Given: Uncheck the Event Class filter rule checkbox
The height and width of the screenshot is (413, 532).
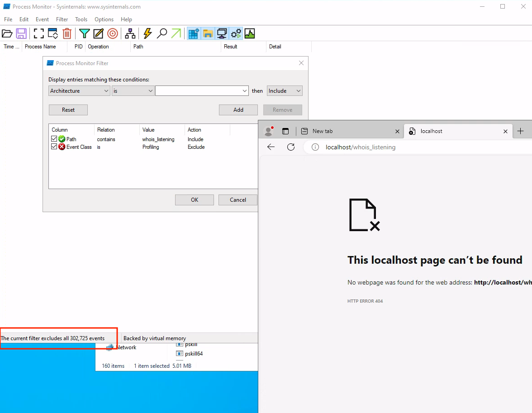Looking at the screenshot, I should (x=54, y=146).
